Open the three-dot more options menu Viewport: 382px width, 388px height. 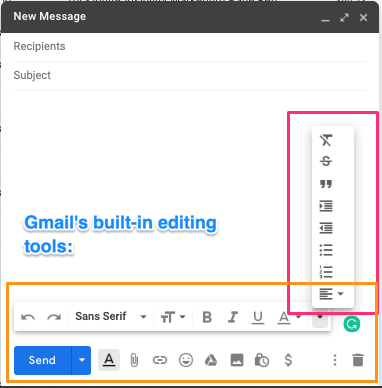[335, 360]
